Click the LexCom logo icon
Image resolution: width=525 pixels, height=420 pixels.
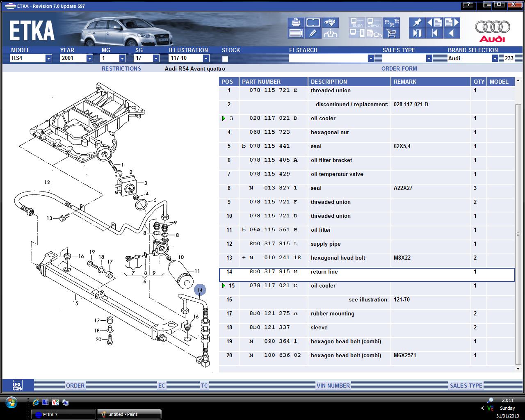[x=18, y=386]
